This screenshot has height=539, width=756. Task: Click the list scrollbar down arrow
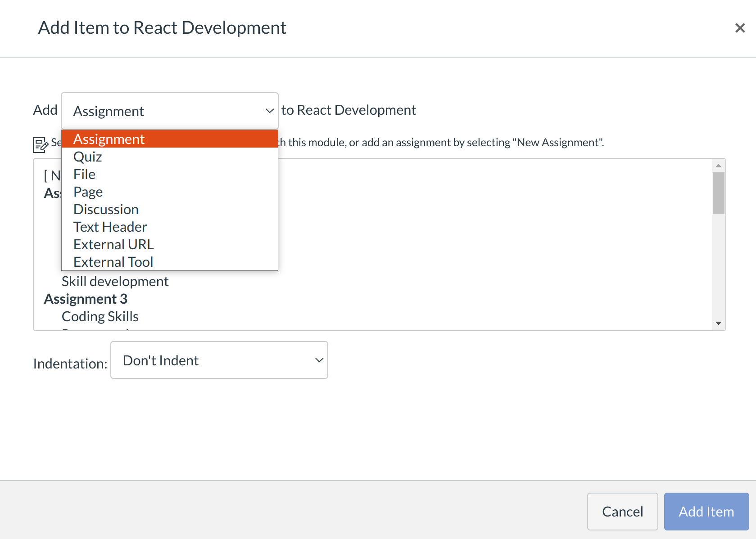719,323
